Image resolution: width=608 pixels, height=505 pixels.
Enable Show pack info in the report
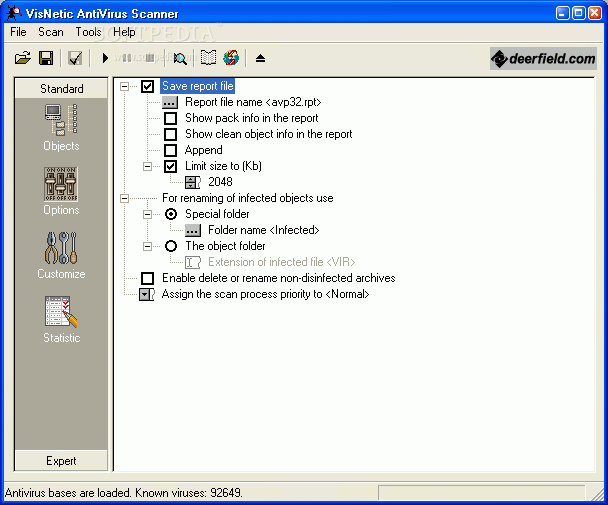pyautogui.click(x=170, y=118)
